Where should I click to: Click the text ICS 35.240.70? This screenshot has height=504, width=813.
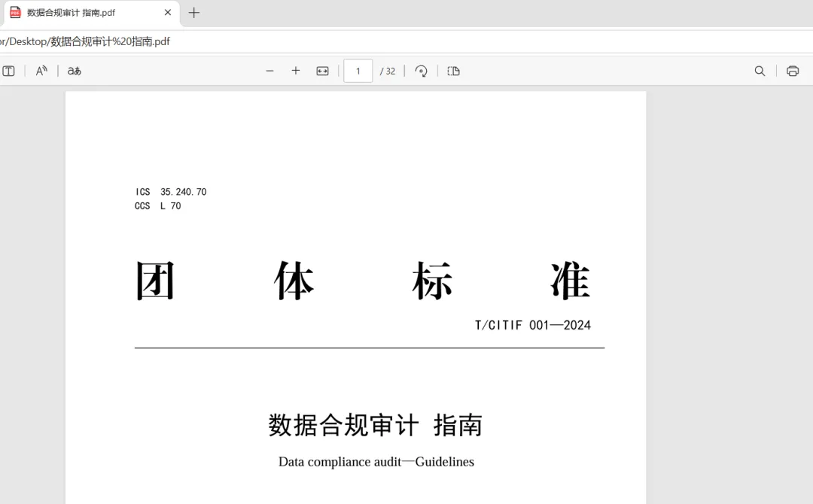pos(171,192)
